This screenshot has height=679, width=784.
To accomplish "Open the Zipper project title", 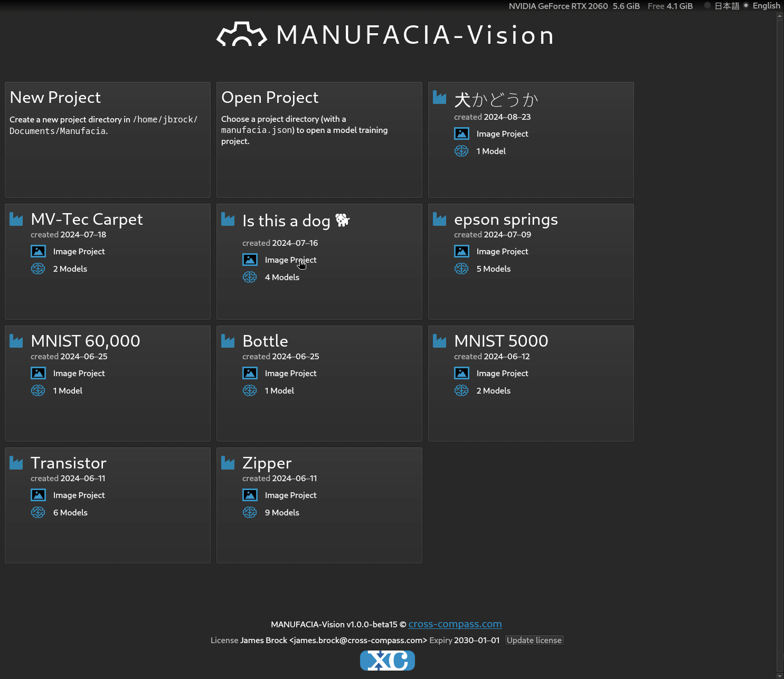I will (x=267, y=463).
